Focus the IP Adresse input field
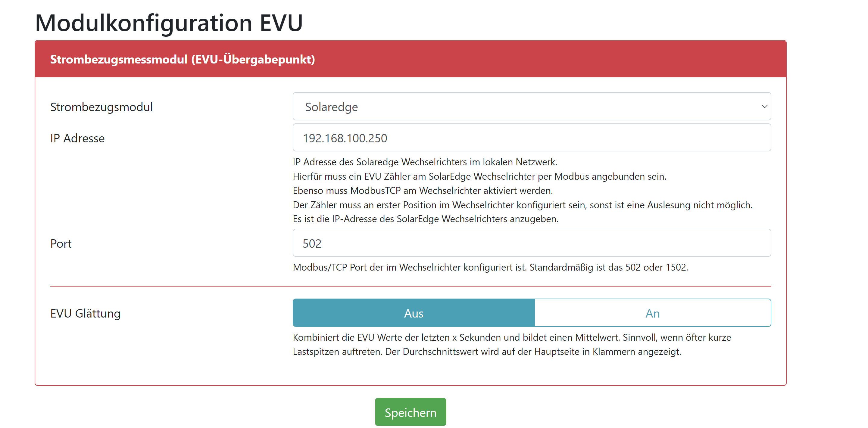The width and height of the screenshot is (868, 428). coord(531,138)
